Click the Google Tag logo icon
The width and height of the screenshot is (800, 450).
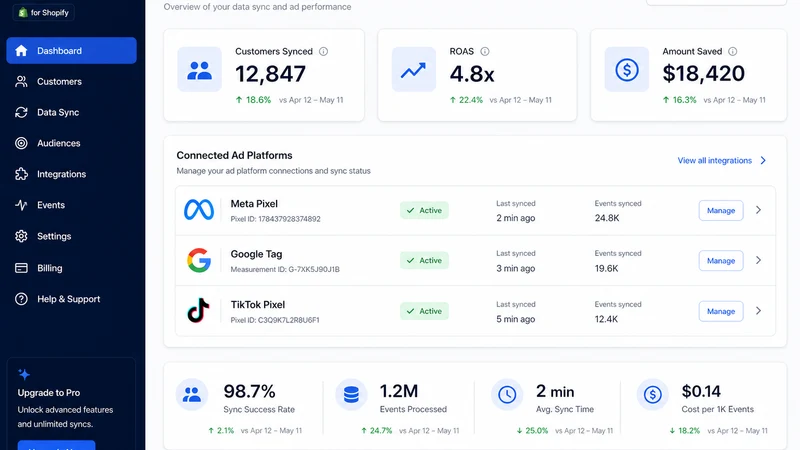199,260
